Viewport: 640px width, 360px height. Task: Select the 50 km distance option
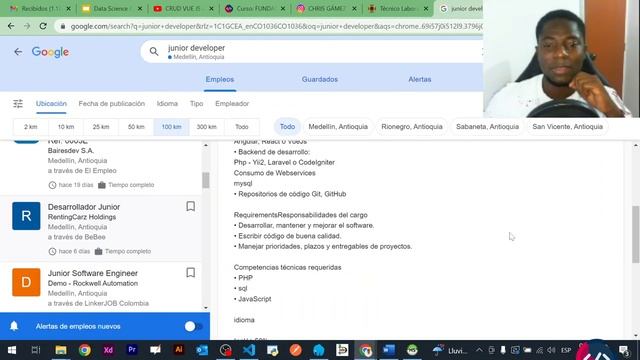click(136, 127)
